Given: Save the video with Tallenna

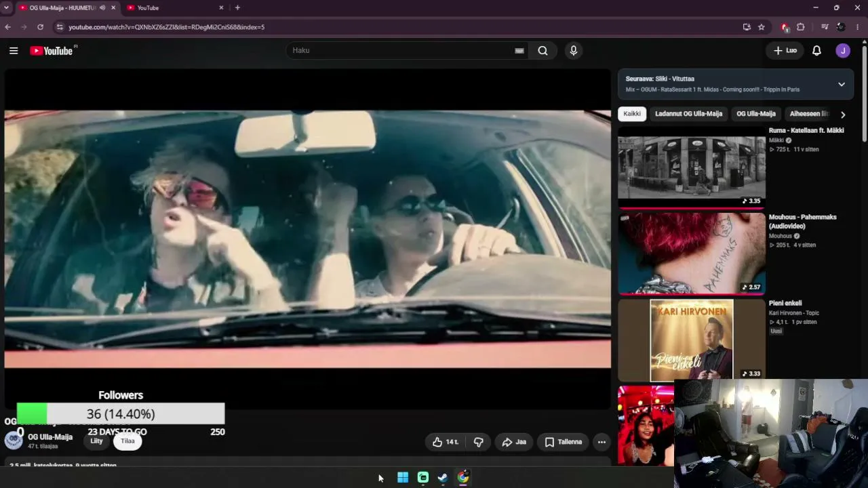Looking at the screenshot, I should click(x=564, y=442).
